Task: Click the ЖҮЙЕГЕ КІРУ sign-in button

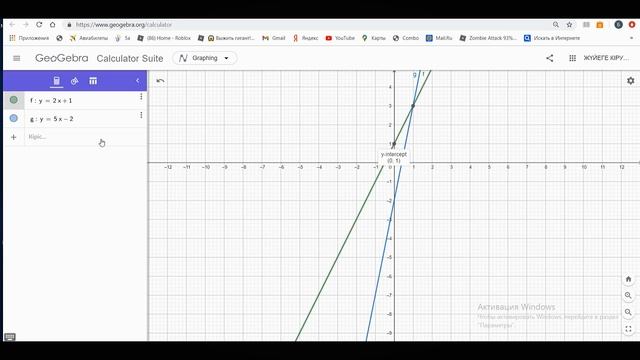Action: [x=606, y=58]
